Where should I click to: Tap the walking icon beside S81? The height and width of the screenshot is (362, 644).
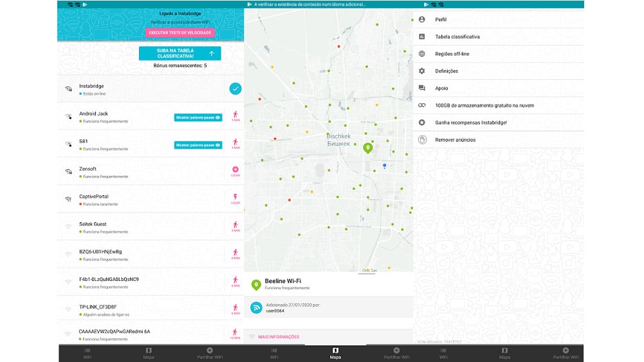(235, 144)
